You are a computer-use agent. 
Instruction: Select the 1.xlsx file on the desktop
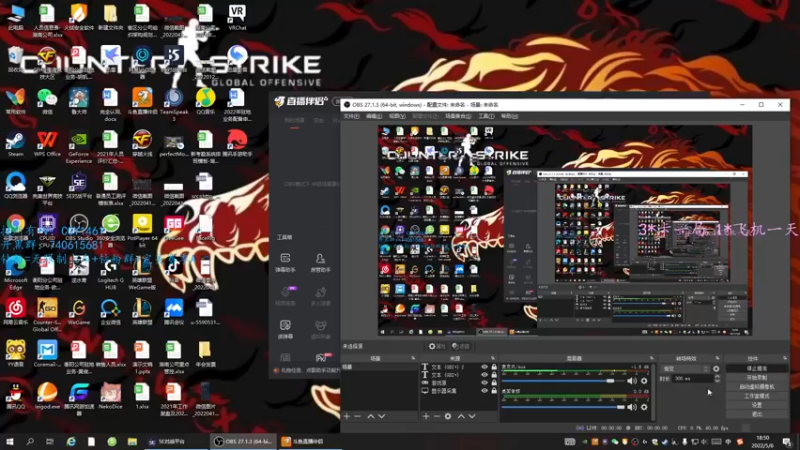coord(142,396)
